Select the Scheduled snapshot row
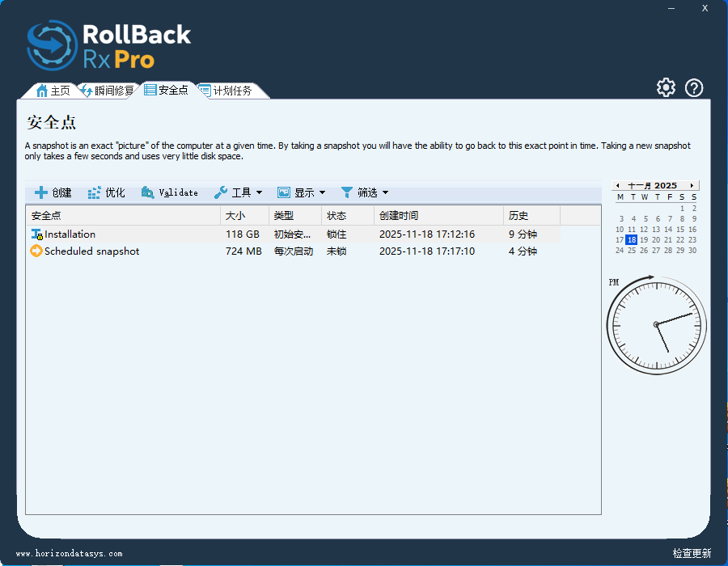Screen dimensions: 728x566 pos(121,251)
